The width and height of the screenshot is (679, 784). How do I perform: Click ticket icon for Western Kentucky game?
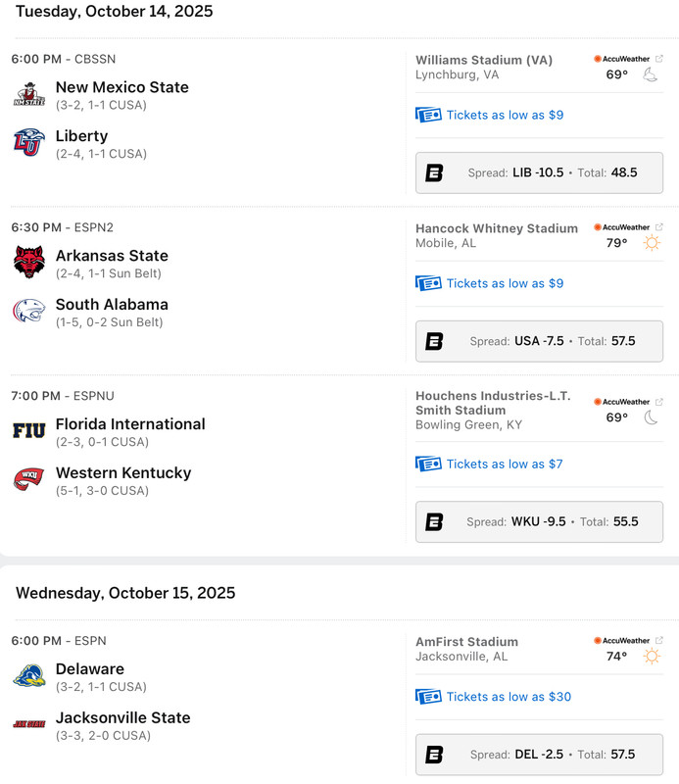(428, 464)
